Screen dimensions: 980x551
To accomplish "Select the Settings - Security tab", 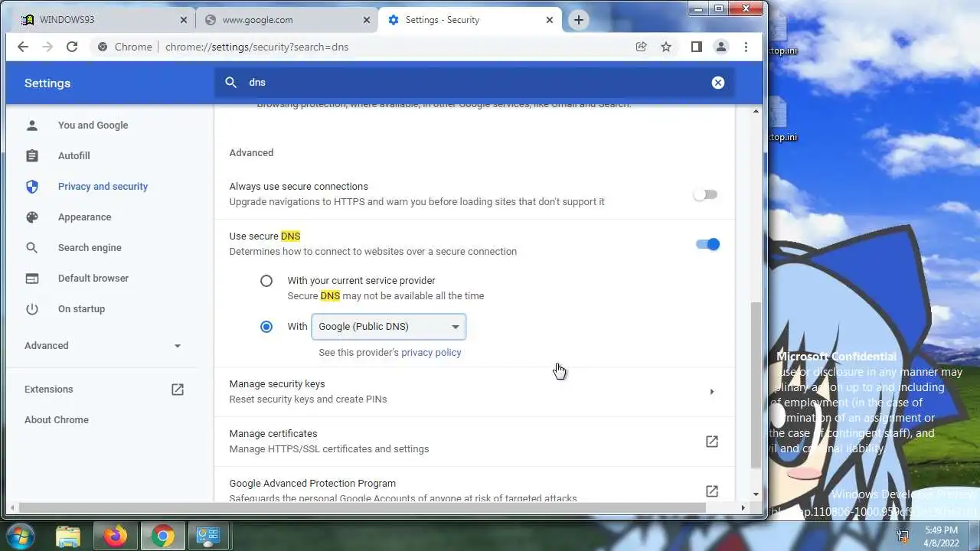I will tap(470, 20).
